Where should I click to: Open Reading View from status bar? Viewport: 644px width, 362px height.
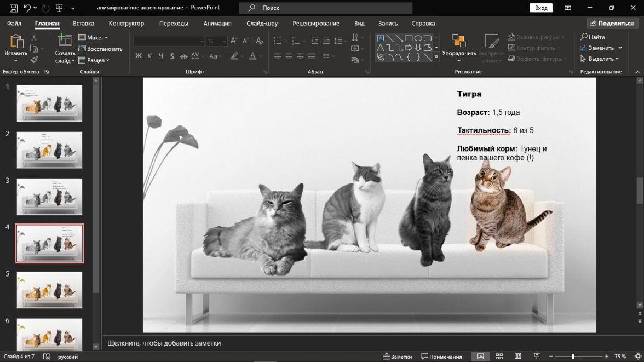click(517, 357)
